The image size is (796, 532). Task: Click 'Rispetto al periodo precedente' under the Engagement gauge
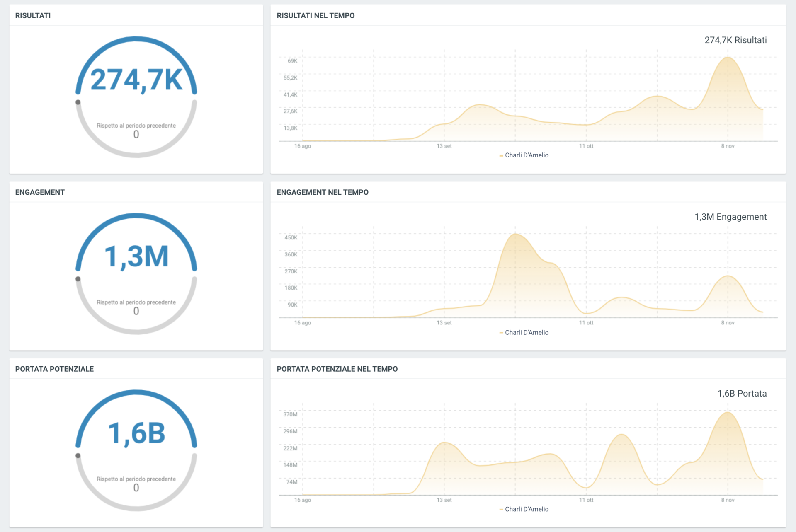click(x=136, y=302)
